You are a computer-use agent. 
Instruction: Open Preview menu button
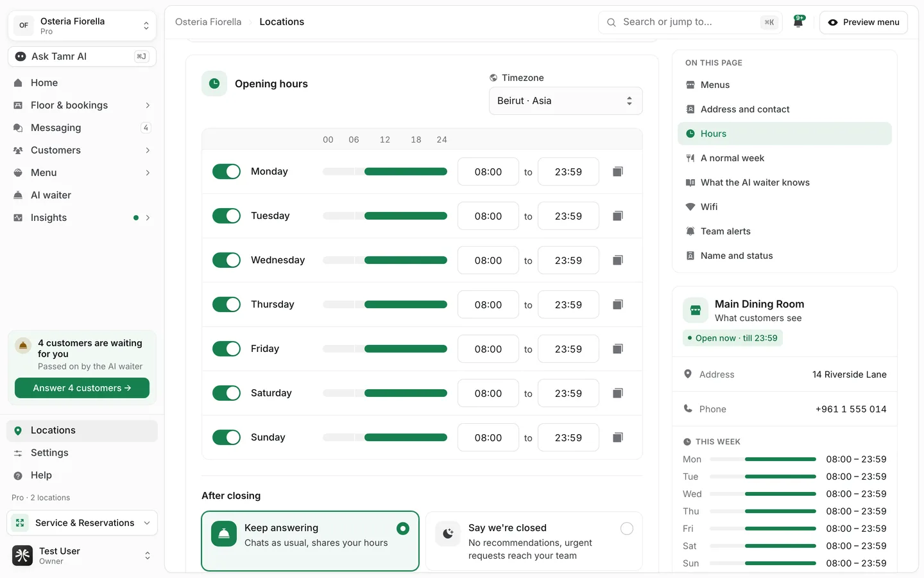[x=864, y=22]
